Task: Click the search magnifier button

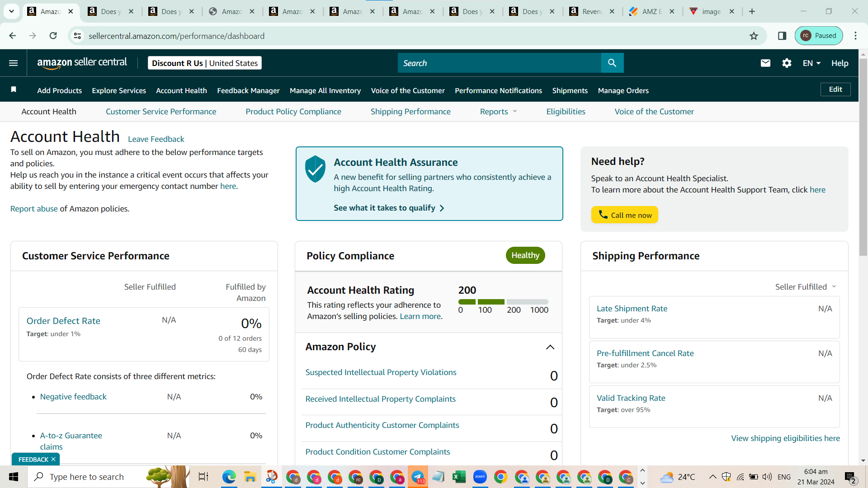Action: tap(612, 63)
